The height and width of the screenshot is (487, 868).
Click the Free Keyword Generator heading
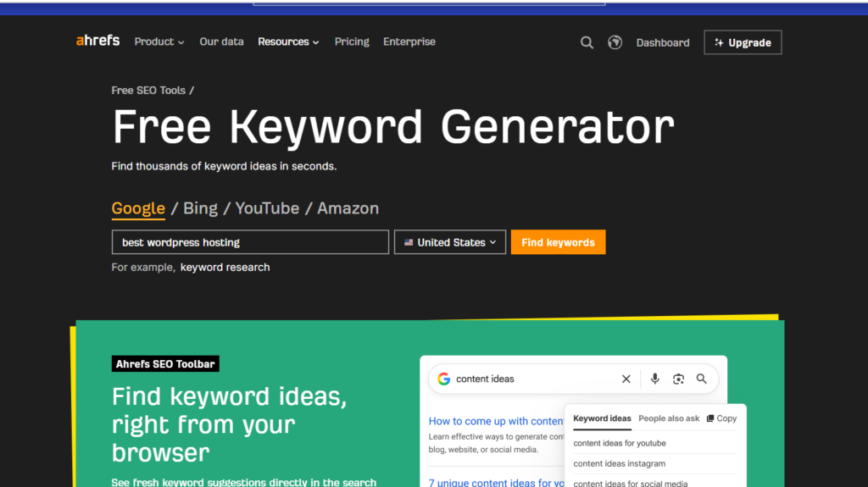tap(393, 127)
